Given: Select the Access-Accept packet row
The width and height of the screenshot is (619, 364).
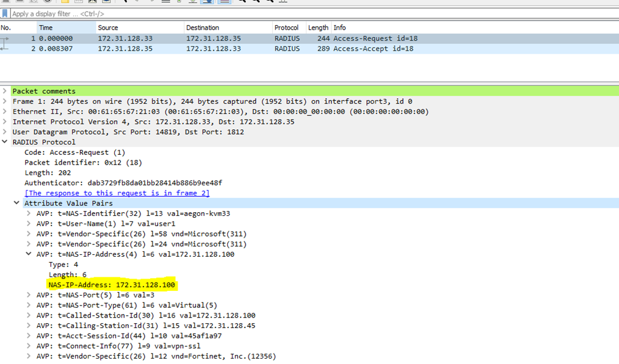Looking at the screenshot, I should coord(244,49).
